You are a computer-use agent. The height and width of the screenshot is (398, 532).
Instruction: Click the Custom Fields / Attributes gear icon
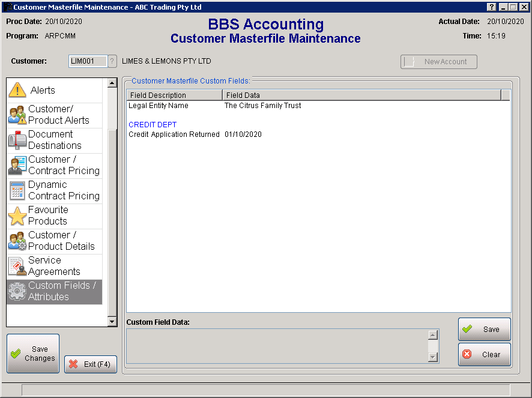[x=17, y=291]
